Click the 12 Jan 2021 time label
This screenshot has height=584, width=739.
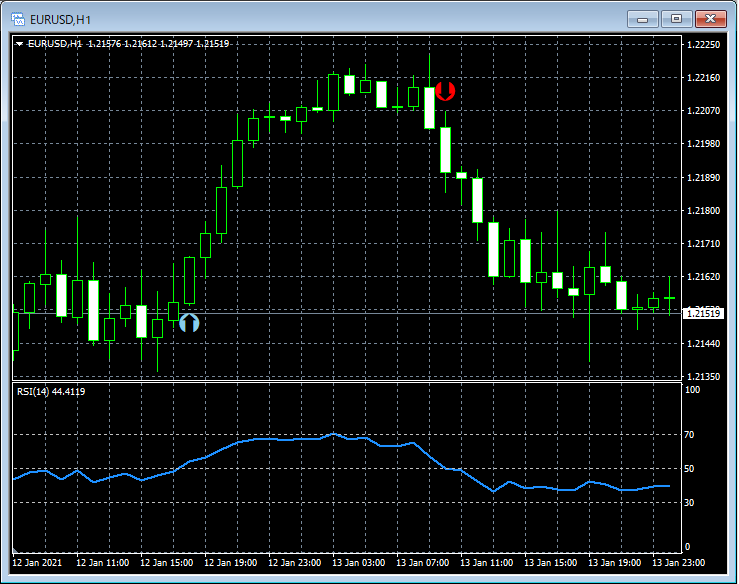pyautogui.click(x=37, y=563)
